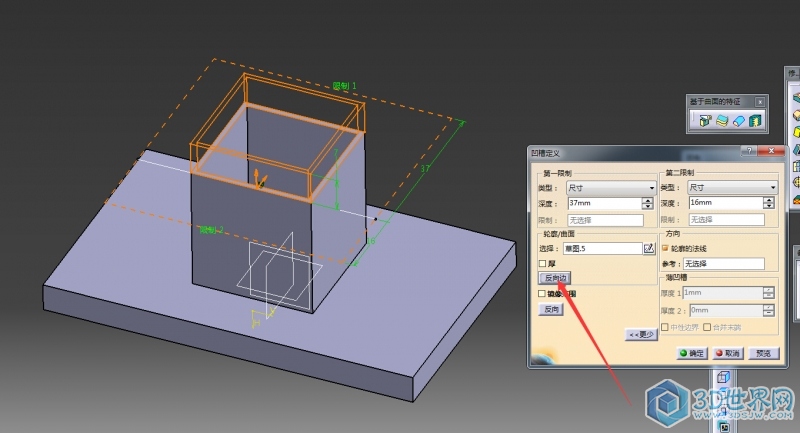Viewport: 800px width, 433px height.
Task: Enable the 厚 thick checkbox
Action: point(542,264)
